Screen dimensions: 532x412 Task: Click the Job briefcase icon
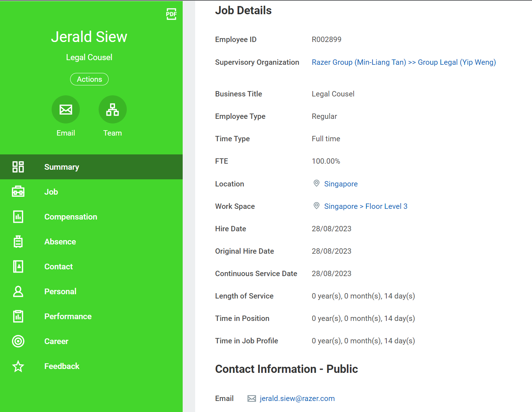[x=18, y=192]
